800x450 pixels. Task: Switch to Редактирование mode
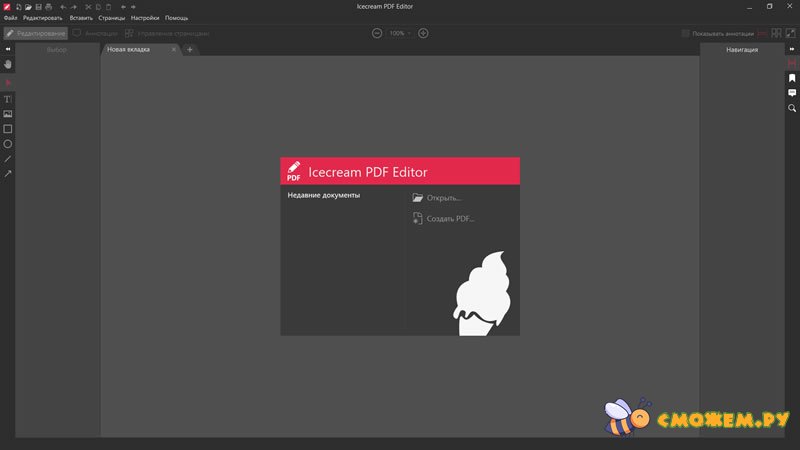[35, 33]
